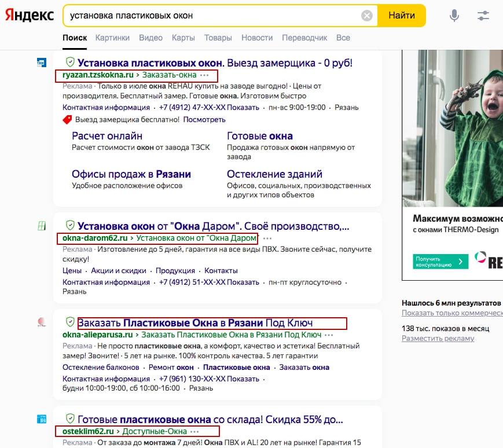Open the THERMO-Design banner child photo
This screenshot has height=448, width=503.
pos(452,128)
